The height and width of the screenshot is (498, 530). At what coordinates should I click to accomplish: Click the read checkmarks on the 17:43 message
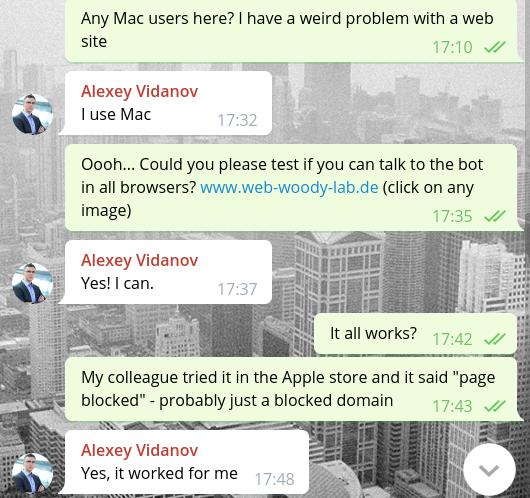[x=495, y=406]
